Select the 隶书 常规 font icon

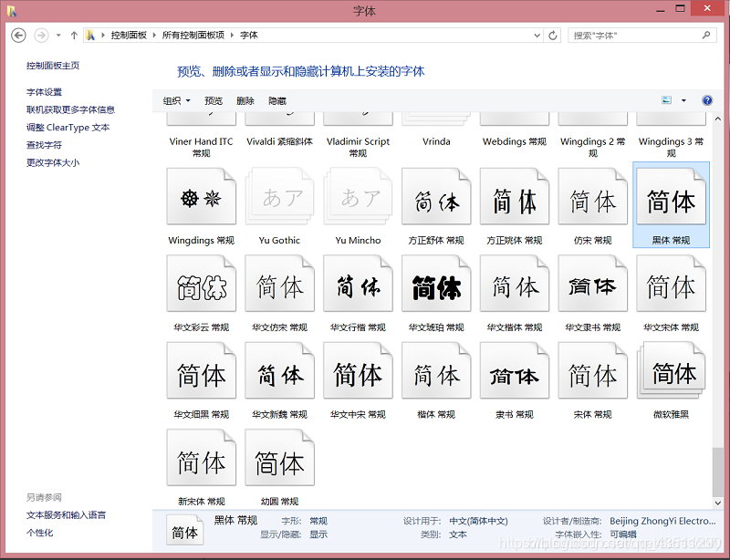pyautogui.click(x=515, y=370)
